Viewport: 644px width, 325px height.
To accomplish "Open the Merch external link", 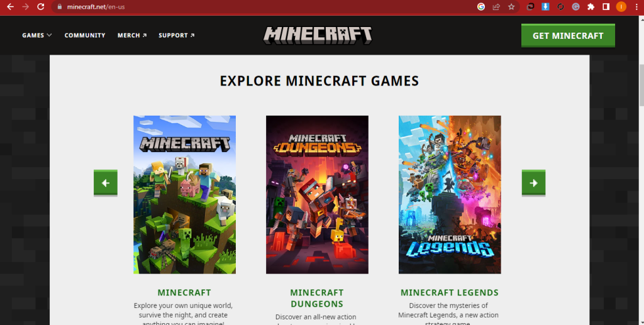I will pyautogui.click(x=132, y=35).
